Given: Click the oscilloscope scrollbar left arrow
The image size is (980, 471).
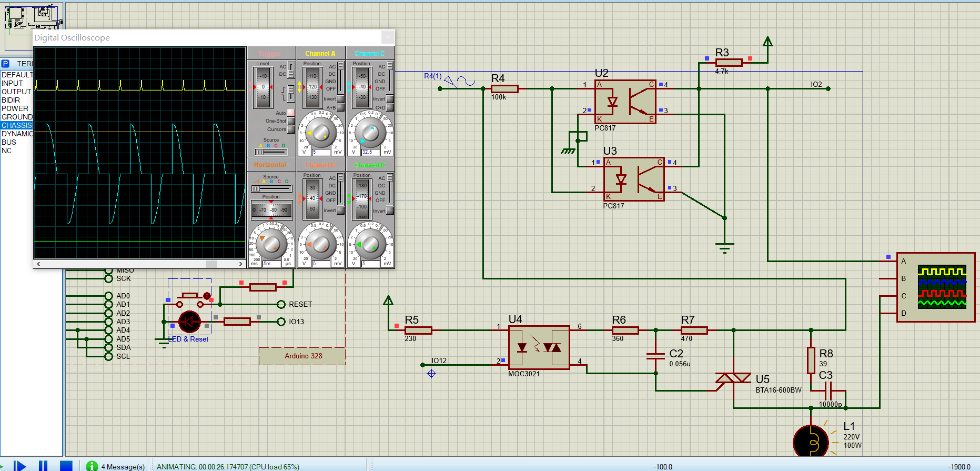Looking at the screenshot, I should 38,264.
